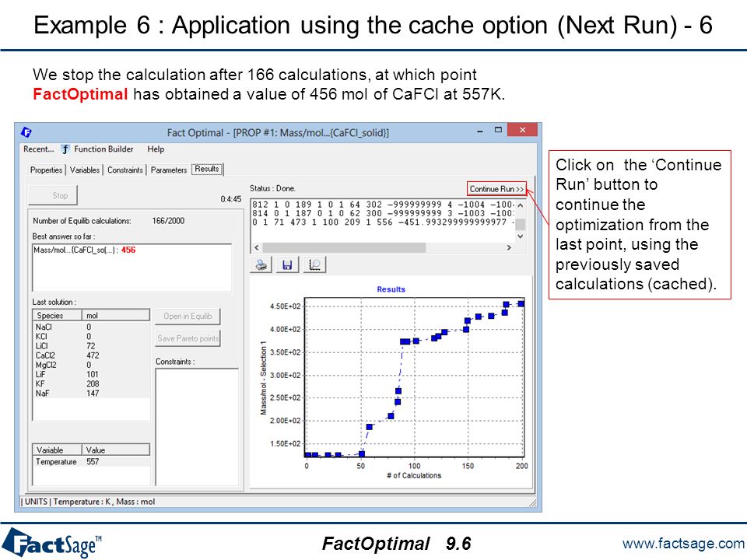This screenshot has width=747, height=560.
Task: Select the KF row in species list
Action: [91, 384]
